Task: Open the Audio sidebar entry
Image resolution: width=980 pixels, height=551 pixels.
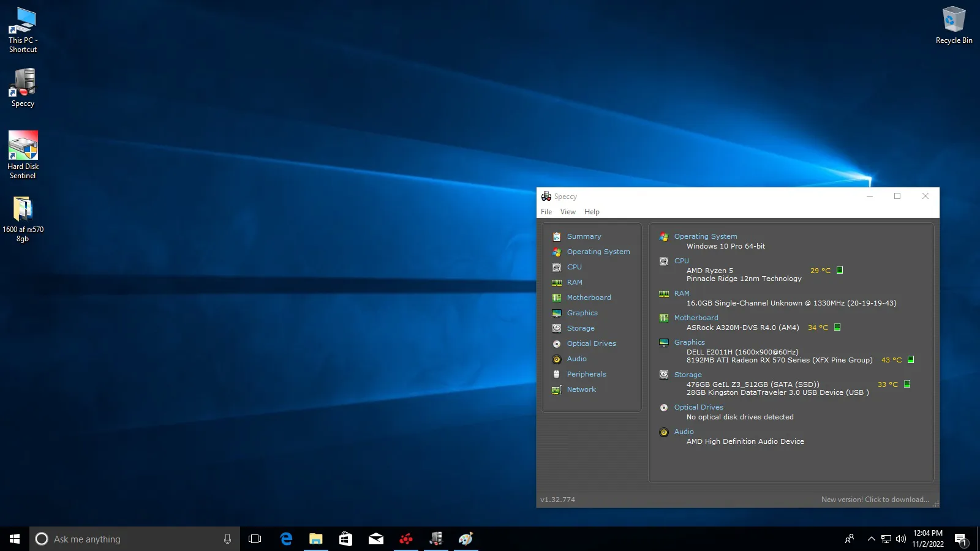Action: click(x=576, y=359)
